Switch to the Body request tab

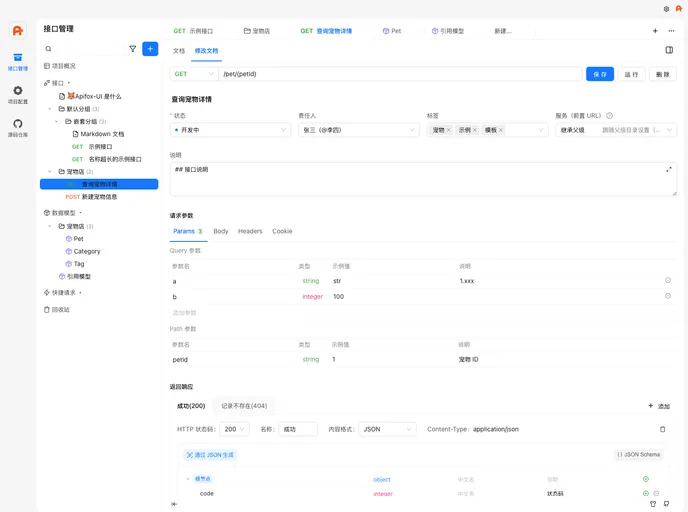coord(221,231)
